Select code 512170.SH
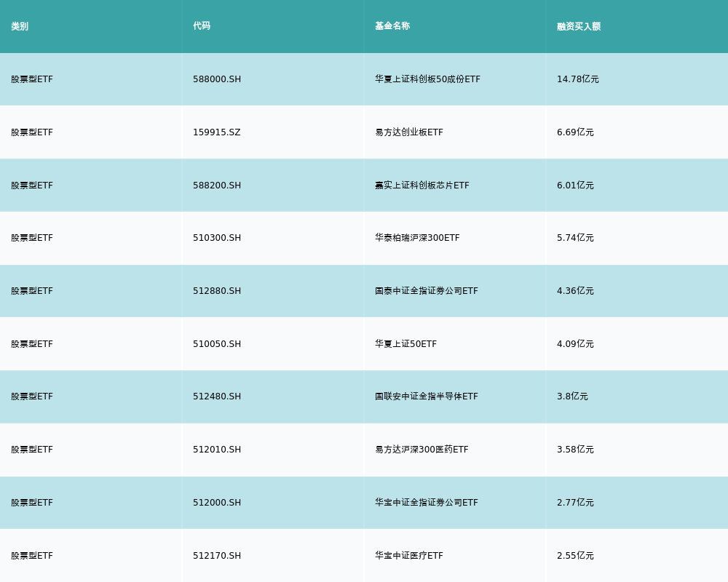The image size is (728, 582). (x=217, y=556)
